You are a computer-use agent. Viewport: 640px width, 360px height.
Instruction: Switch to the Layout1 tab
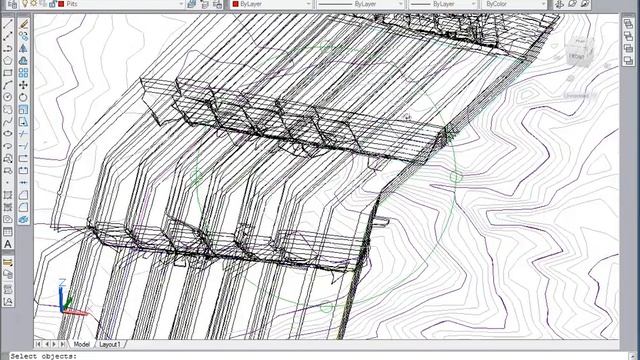pyautogui.click(x=109, y=344)
